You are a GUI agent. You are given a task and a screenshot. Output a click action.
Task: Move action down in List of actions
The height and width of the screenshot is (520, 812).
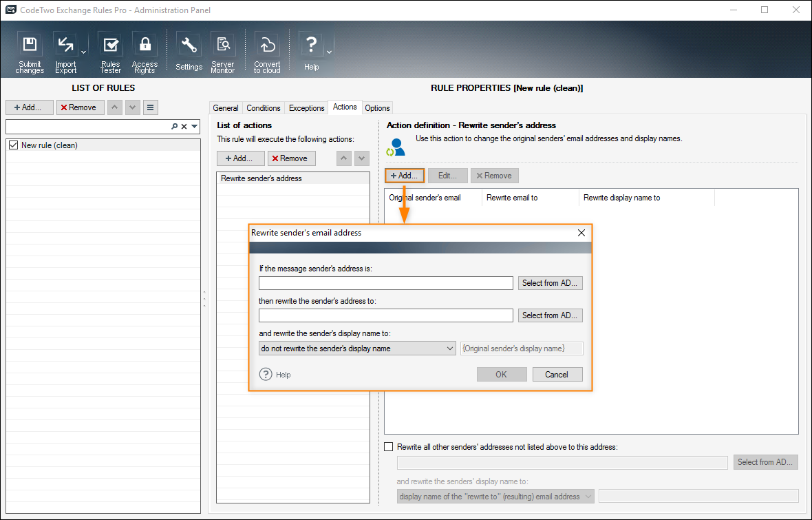click(x=361, y=158)
